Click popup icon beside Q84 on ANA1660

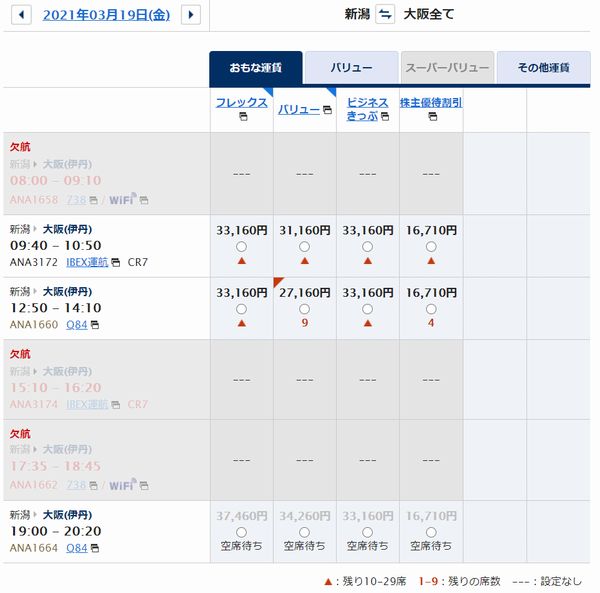coord(95,325)
